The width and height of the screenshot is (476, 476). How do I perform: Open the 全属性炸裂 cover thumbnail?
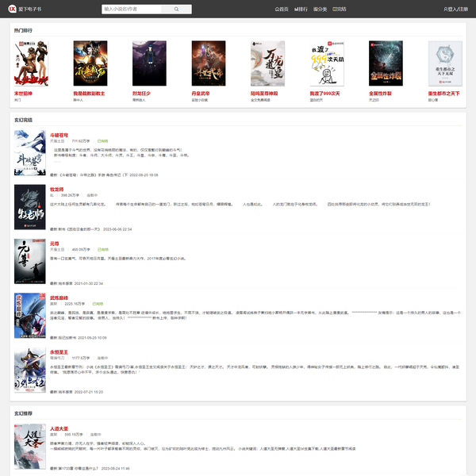386,63
